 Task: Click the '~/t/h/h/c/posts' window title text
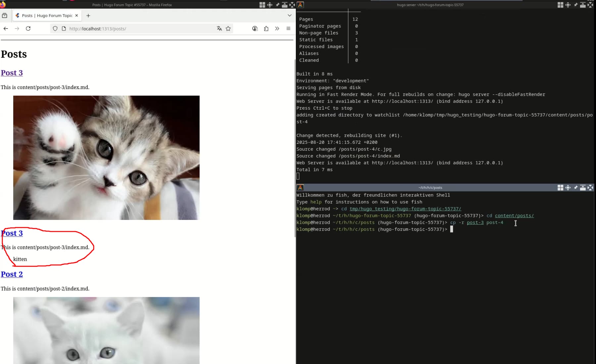[x=430, y=188]
